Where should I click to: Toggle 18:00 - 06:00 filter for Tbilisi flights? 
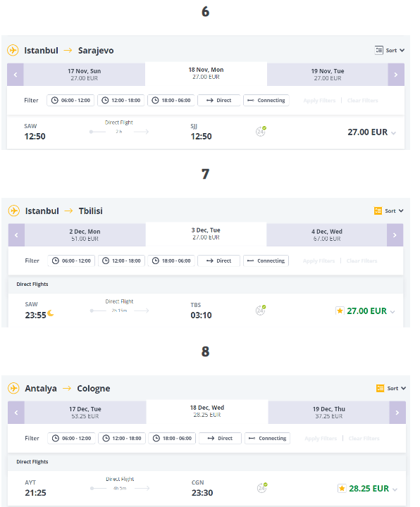171,261
